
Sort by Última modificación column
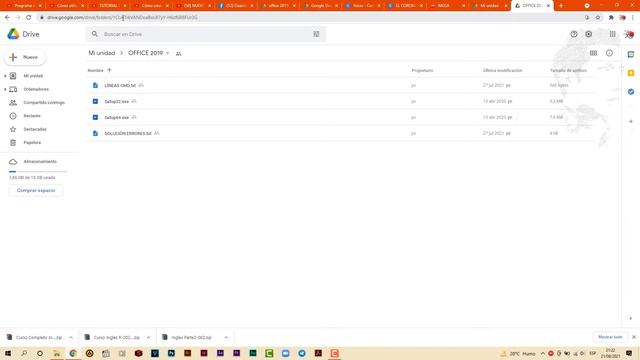tap(502, 71)
